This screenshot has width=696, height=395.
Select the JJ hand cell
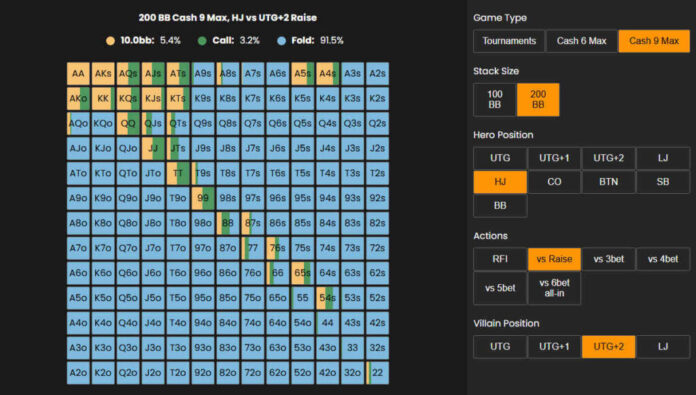[153, 148]
